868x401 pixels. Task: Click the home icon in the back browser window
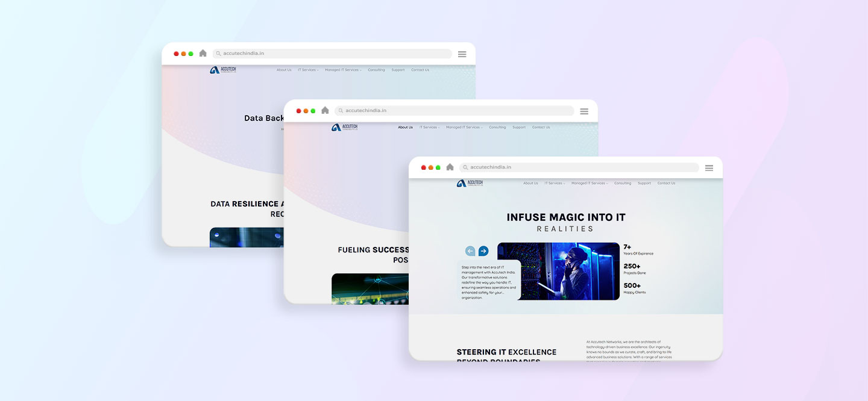pos(203,53)
